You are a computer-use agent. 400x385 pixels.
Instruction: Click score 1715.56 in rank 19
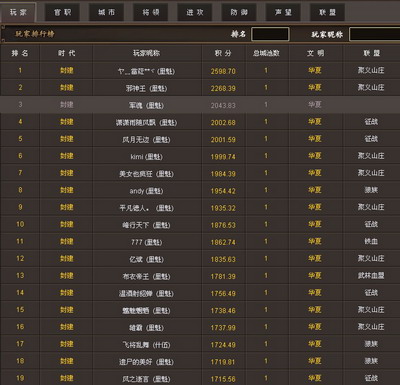pos(223,379)
